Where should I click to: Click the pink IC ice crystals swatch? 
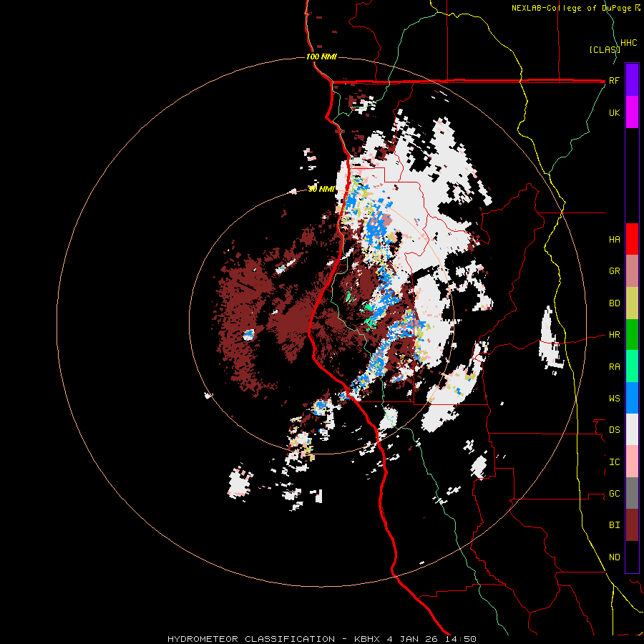coord(632,462)
